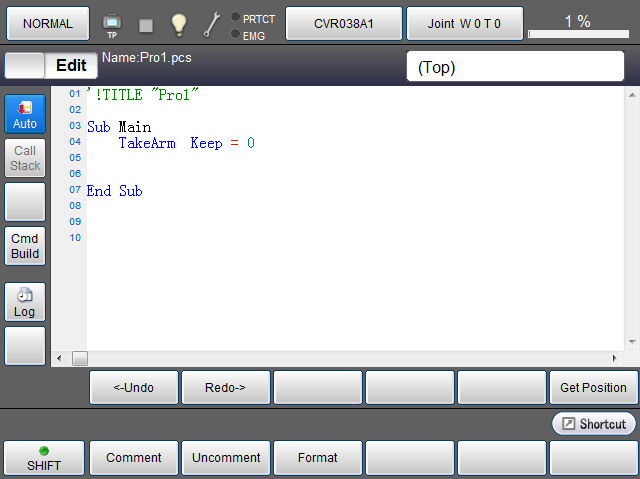Switch to Auto mode
Viewport: 640px width, 479px height.
(x=25, y=115)
